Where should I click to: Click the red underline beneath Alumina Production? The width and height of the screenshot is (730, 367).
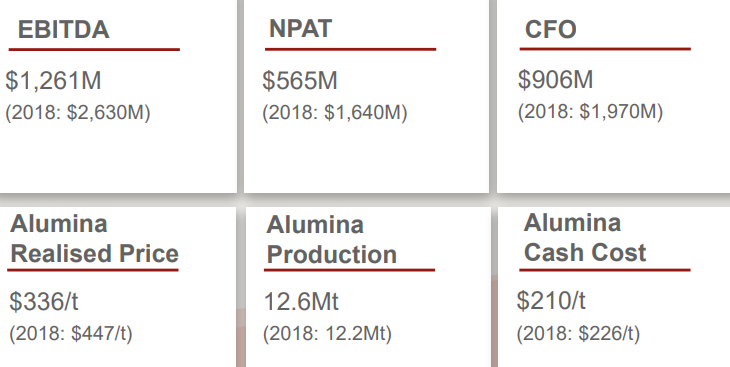click(x=349, y=270)
